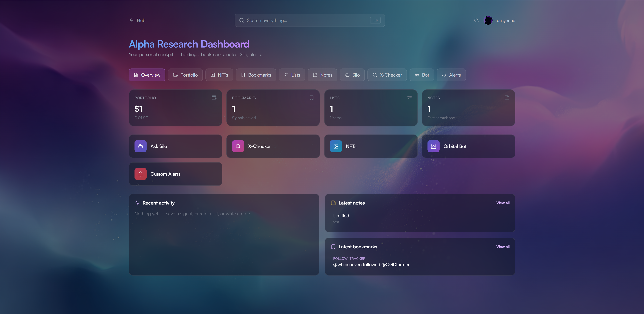This screenshot has width=644, height=314.
Task: Click the FOLLOW_TRACKER label
Action: tap(349, 258)
